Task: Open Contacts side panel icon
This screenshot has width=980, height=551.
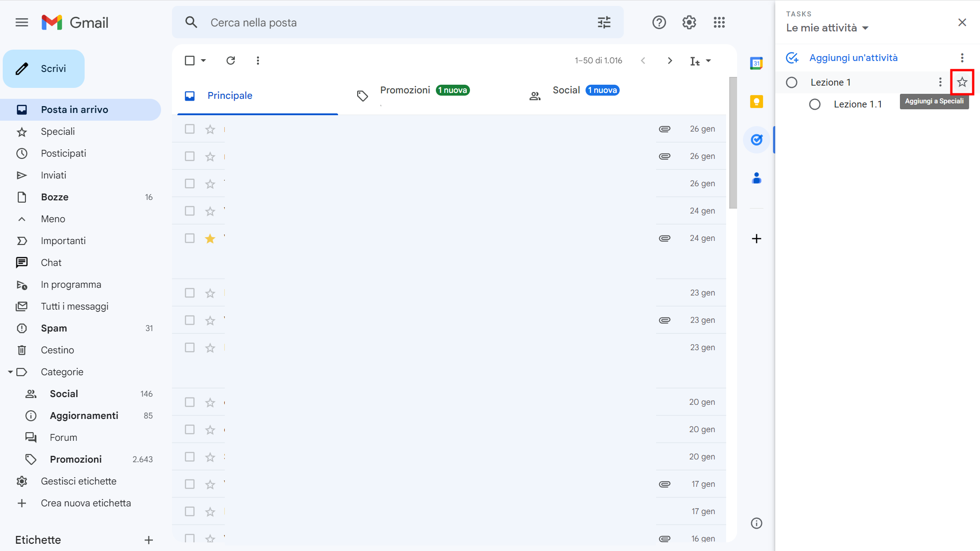Action: 756,178
